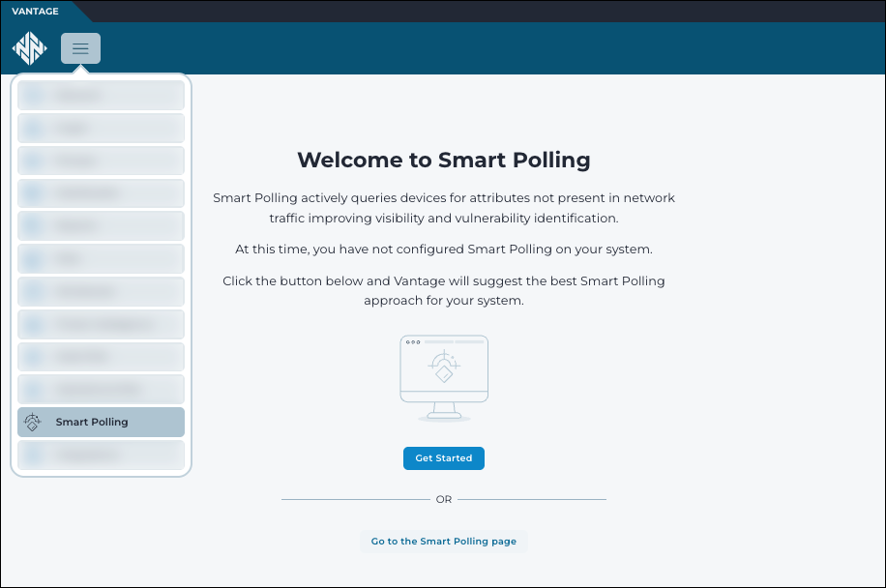Open the topmost item in the sidebar menu

click(101, 95)
